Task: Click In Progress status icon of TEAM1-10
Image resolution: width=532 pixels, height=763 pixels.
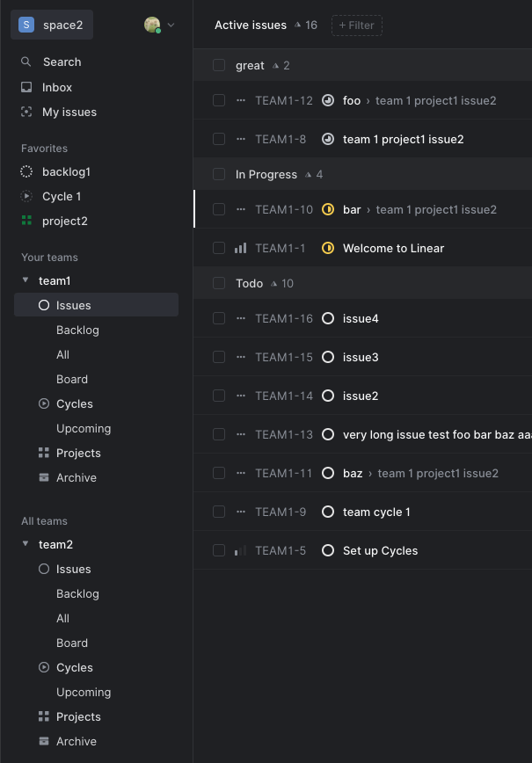Action: pyautogui.click(x=328, y=209)
